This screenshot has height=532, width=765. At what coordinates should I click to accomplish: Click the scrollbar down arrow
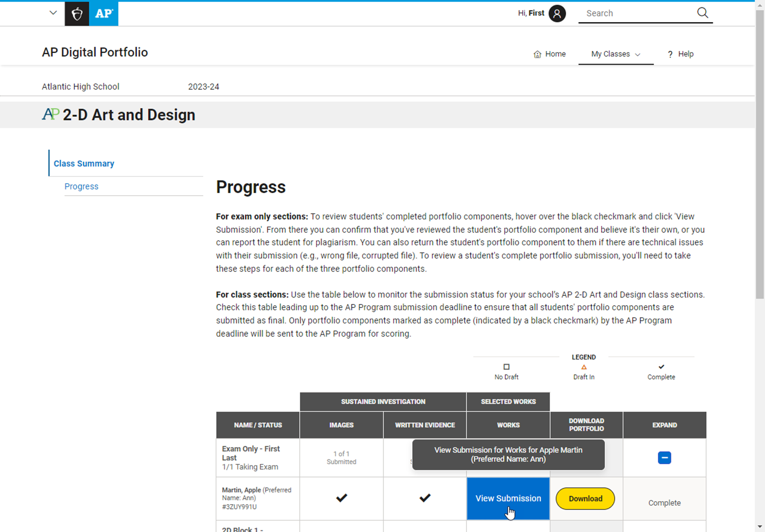point(760,527)
